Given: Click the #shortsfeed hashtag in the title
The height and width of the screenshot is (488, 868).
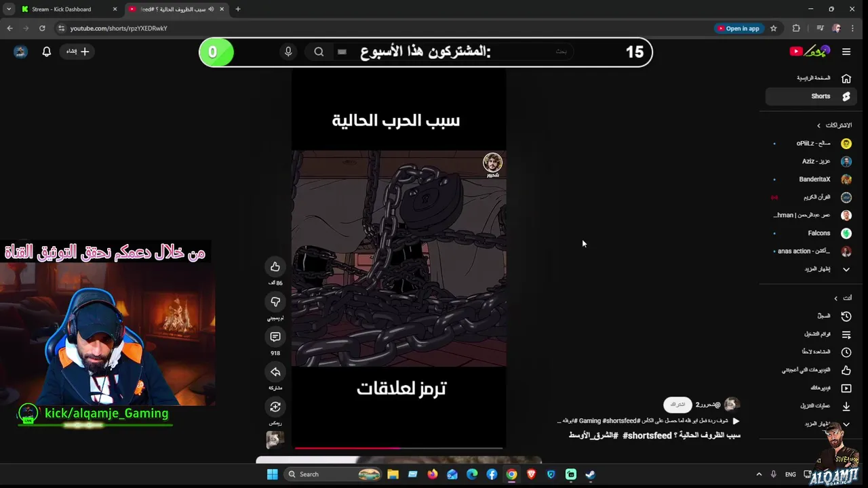Looking at the screenshot, I should click(x=647, y=436).
